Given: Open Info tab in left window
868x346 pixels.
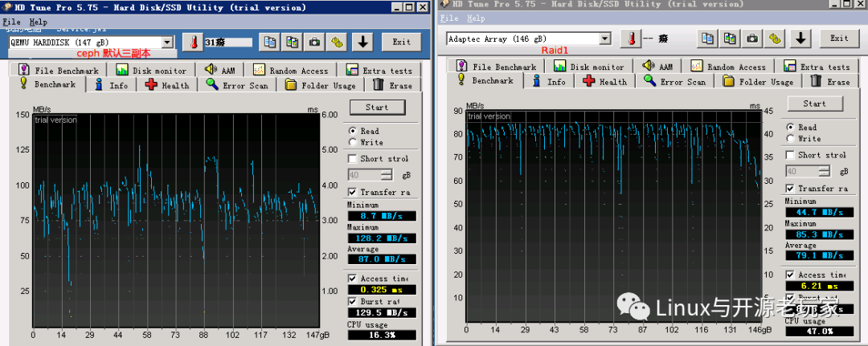Looking at the screenshot, I should click(x=113, y=86).
